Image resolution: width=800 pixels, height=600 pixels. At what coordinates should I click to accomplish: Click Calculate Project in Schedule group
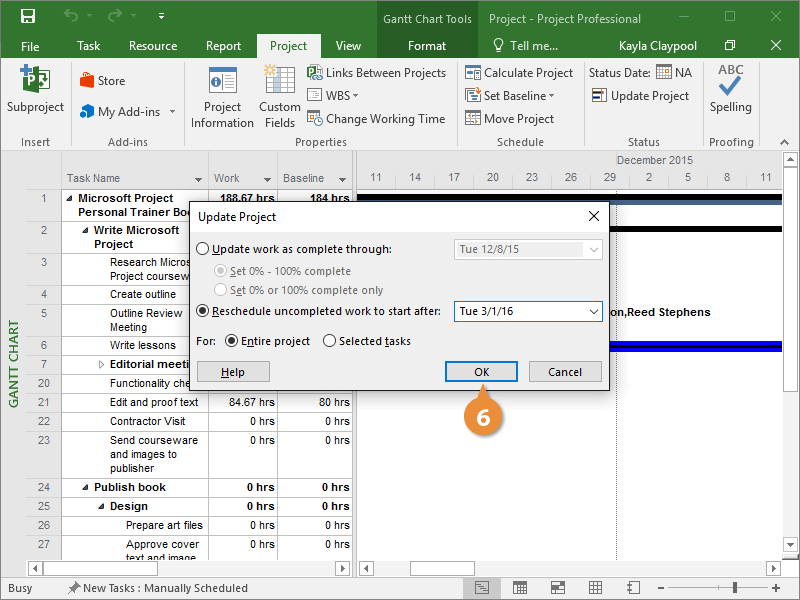[519, 73]
